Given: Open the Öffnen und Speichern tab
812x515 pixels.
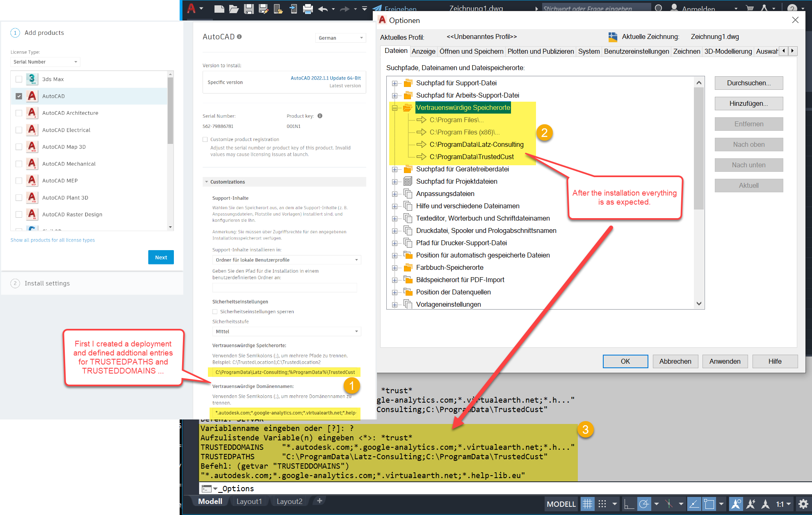Looking at the screenshot, I should tap(471, 51).
